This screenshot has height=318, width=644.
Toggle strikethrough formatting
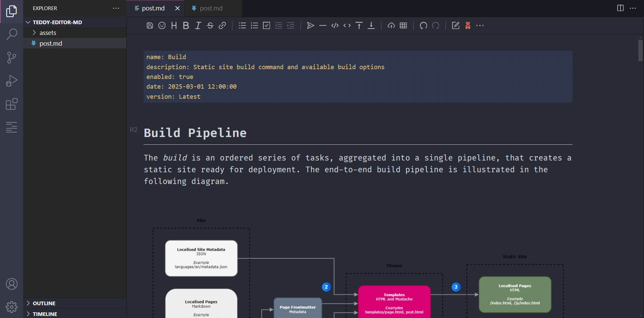tap(210, 26)
